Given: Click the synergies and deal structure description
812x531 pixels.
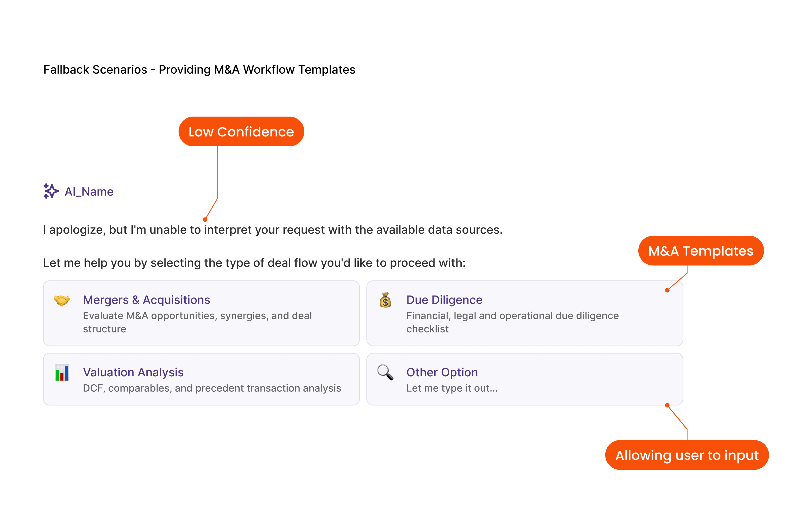Looking at the screenshot, I should point(197,322).
